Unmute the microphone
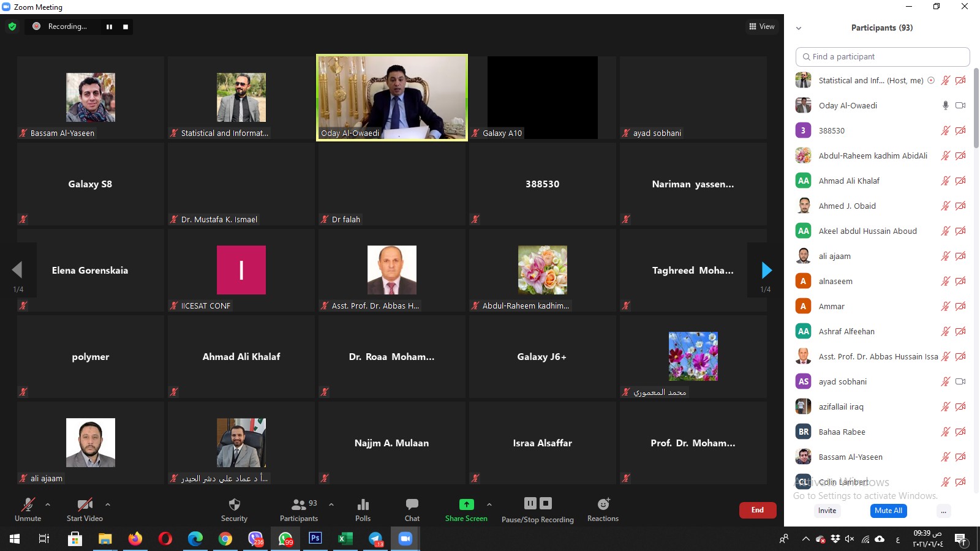The height and width of the screenshot is (551, 980). pyautogui.click(x=28, y=504)
